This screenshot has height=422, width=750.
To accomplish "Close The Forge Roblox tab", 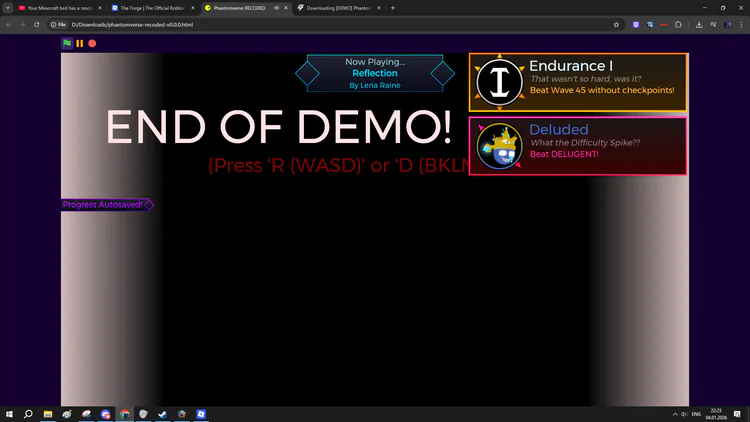I will tap(193, 8).
